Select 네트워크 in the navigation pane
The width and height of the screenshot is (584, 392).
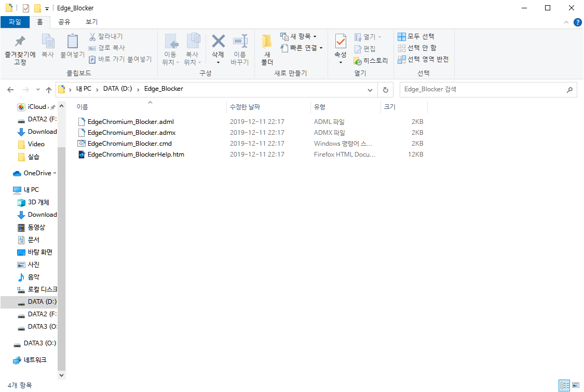tap(35, 360)
